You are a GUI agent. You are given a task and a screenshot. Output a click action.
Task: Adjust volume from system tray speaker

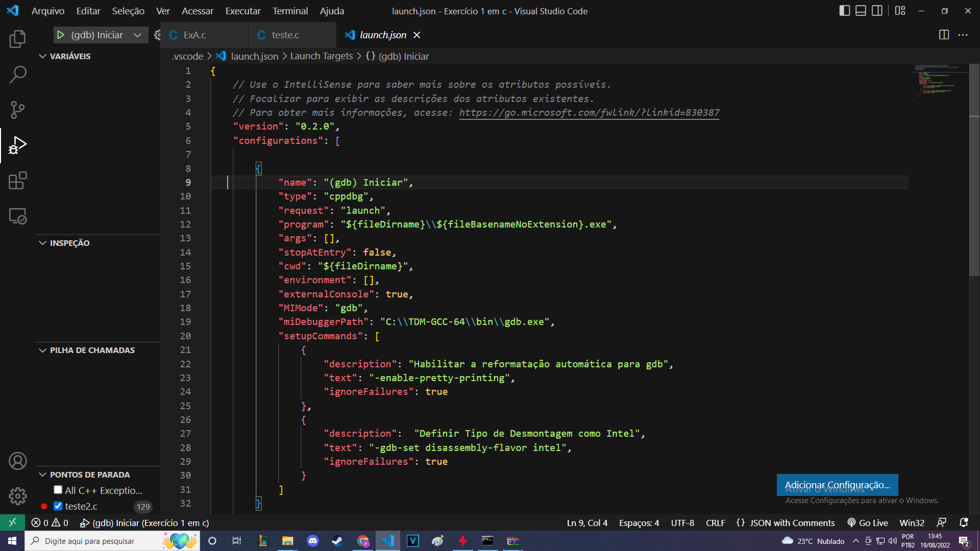[x=892, y=541]
